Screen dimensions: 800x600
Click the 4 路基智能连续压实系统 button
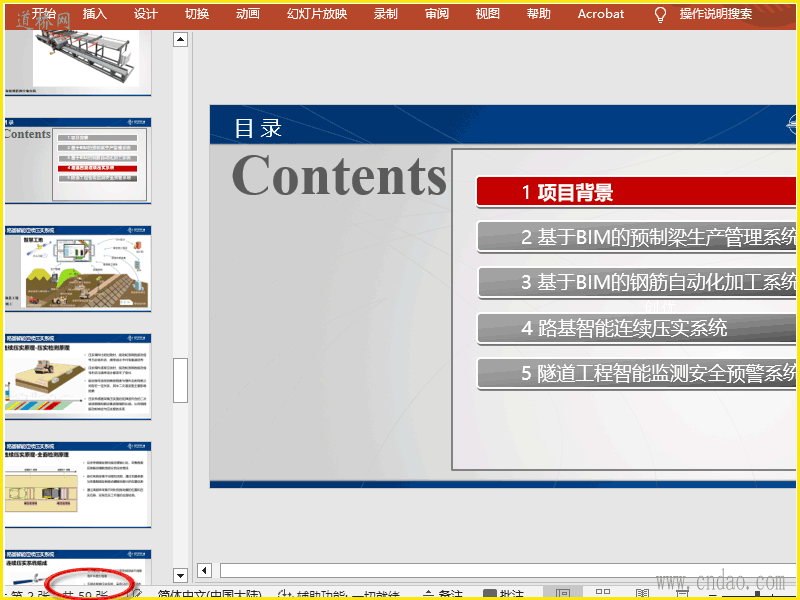pos(636,328)
